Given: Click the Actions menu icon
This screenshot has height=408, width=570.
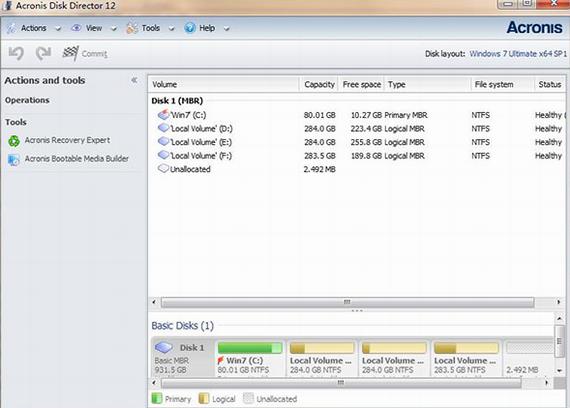Looking at the screenshot, I should click(12, 28).
